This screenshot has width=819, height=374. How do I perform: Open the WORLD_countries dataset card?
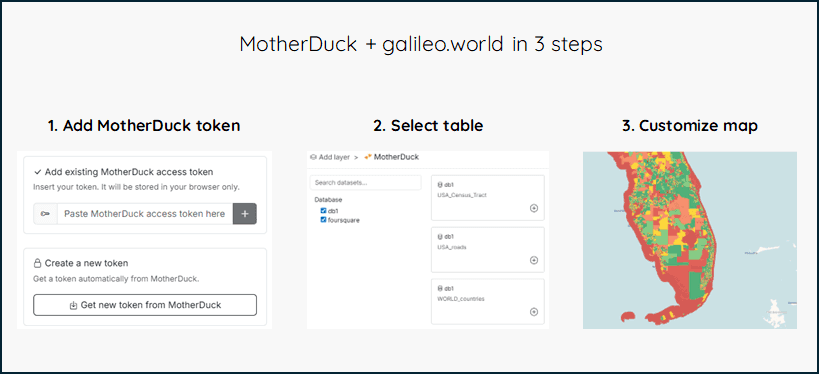(x=488, y=301)
